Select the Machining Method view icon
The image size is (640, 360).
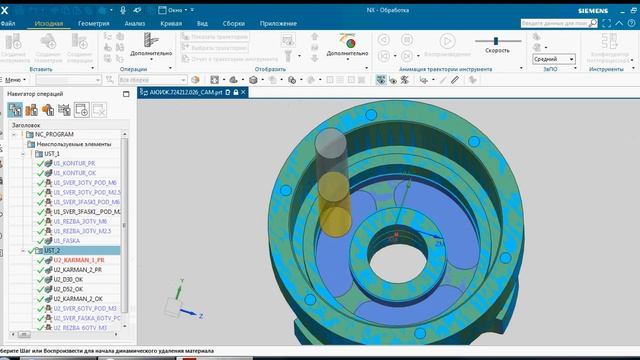point(64,110)
